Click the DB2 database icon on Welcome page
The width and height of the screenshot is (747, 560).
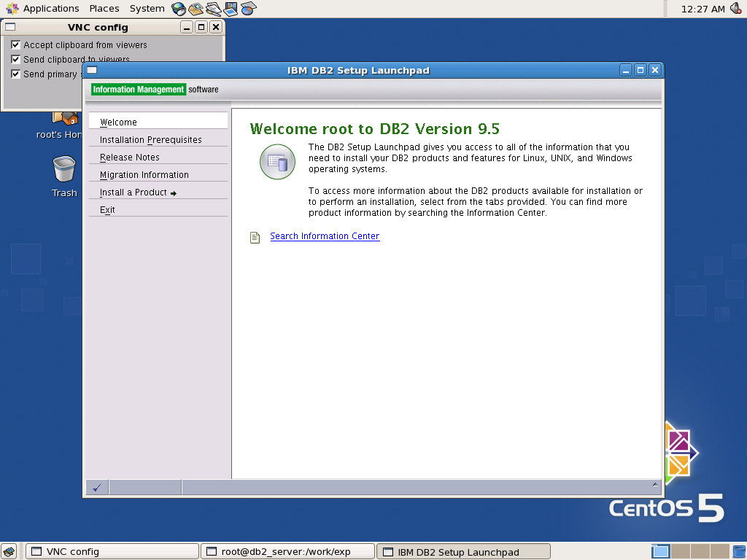[277, 162]
